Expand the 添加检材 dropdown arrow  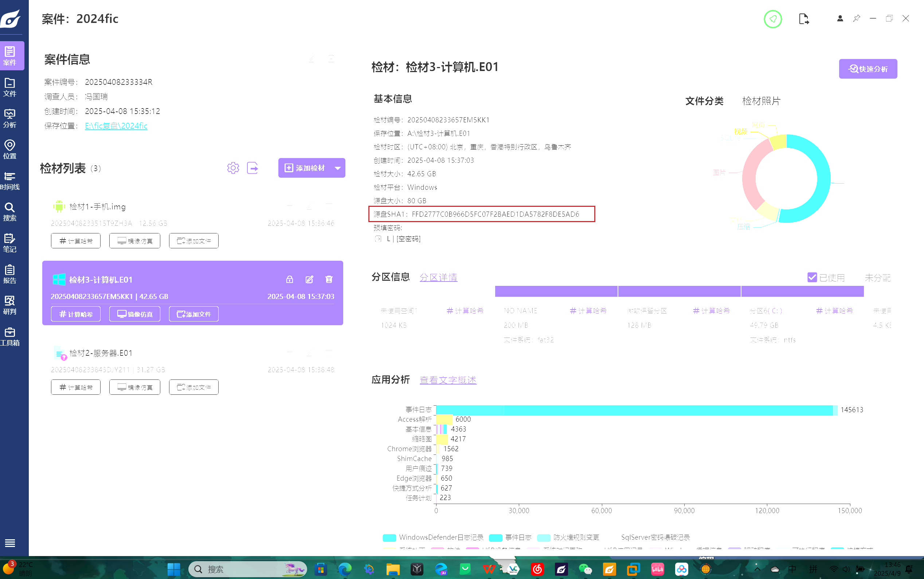pos(337,168)
